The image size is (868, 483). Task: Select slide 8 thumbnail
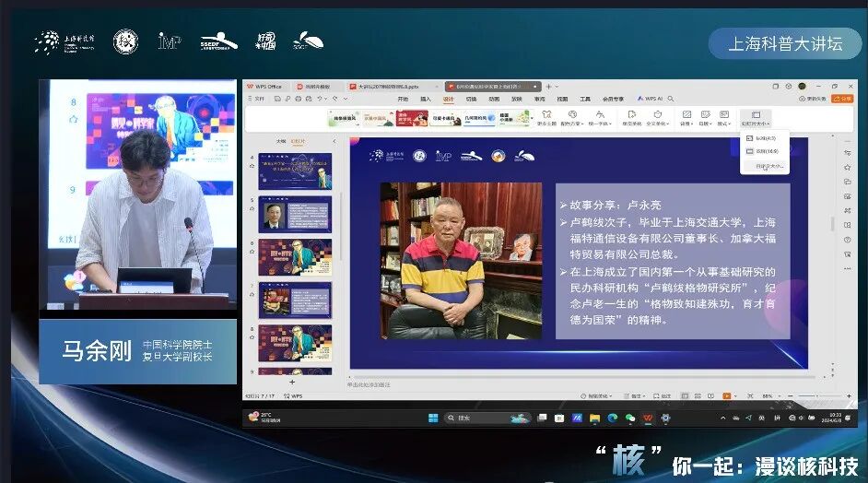point(295,344)
